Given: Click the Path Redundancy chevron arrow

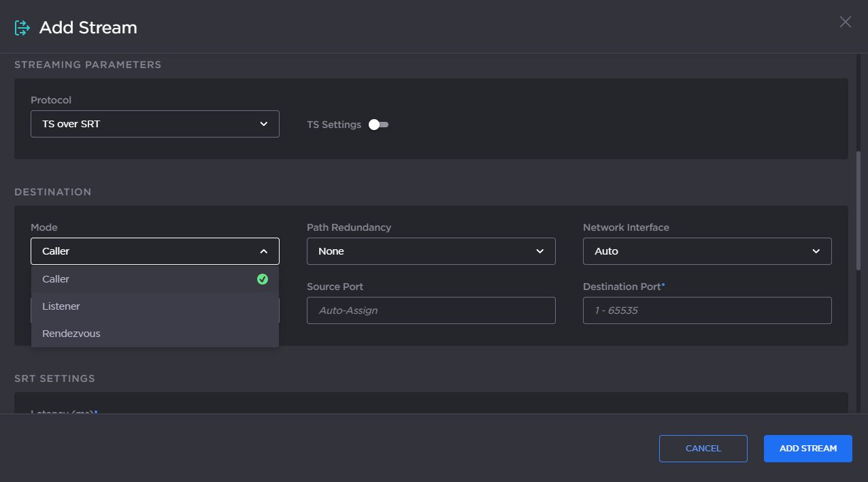Looking at the screenshot, I should pos(540,251).
